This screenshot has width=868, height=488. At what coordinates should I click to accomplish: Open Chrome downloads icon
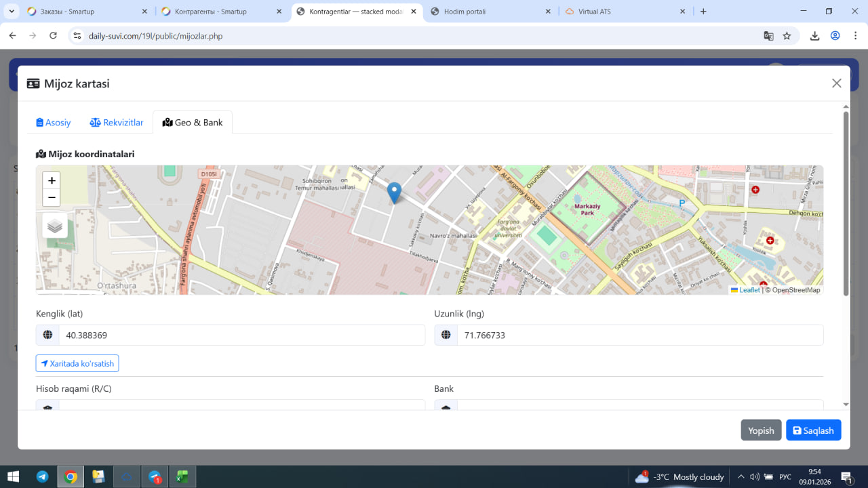(814, 36)
